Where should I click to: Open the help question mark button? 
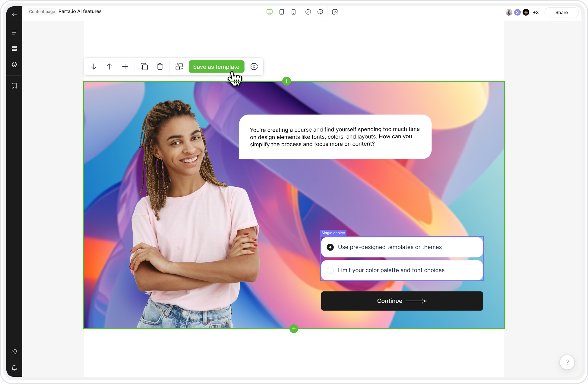(567, 362)
